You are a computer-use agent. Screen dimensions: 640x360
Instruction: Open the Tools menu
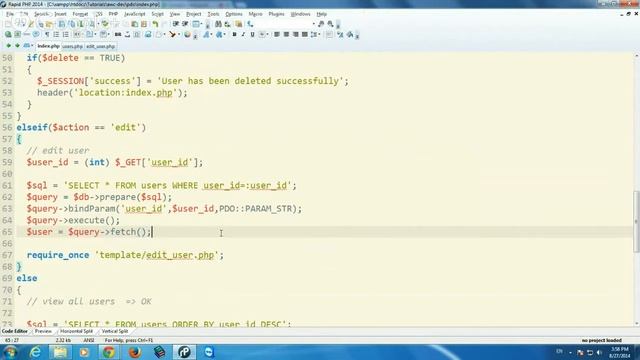coord(213,14)
